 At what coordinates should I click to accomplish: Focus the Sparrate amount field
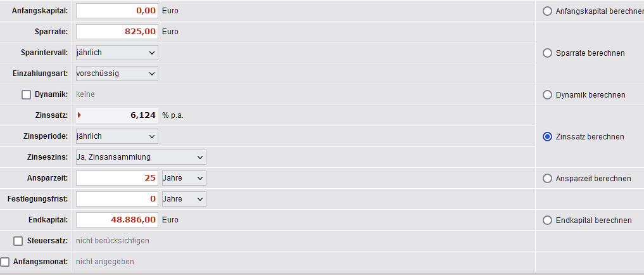(x=117, y=32)
